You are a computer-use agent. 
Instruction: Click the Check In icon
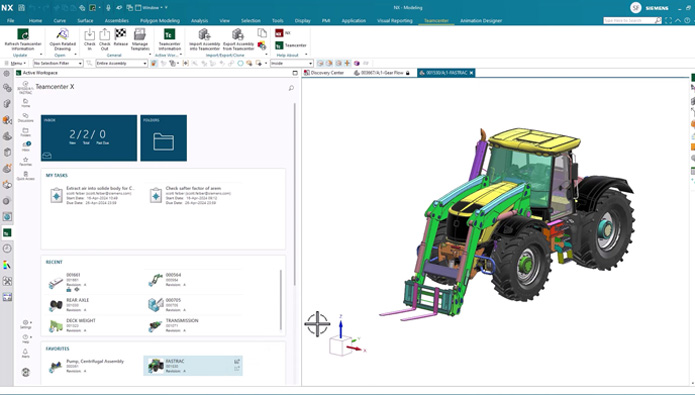90,35
